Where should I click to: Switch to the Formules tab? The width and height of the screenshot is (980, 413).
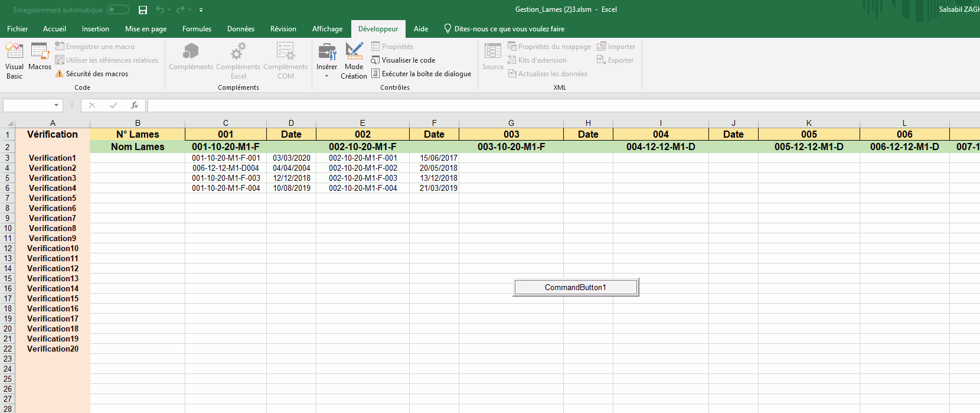[x=197, y=29]
